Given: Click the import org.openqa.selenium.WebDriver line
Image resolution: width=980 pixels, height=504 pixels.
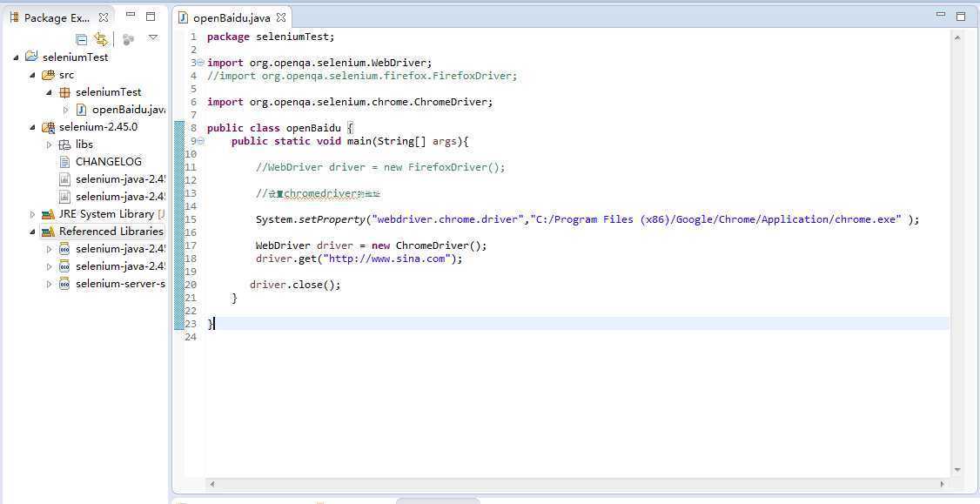Looking at the screenshot, I should (319, 63).
